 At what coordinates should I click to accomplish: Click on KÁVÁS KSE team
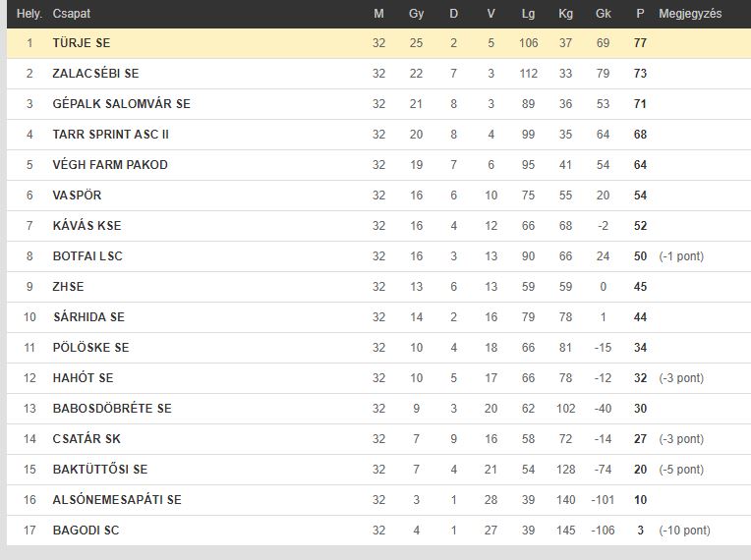[87, 226]
